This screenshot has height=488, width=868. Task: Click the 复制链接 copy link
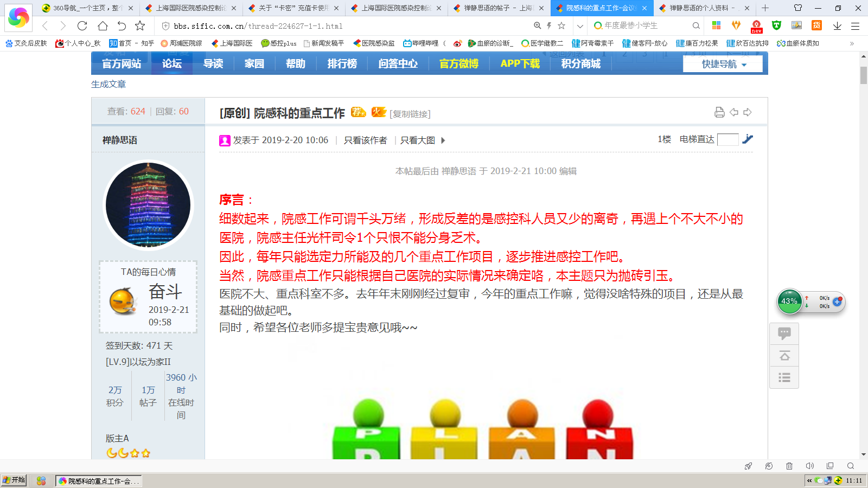pos(411,113)
